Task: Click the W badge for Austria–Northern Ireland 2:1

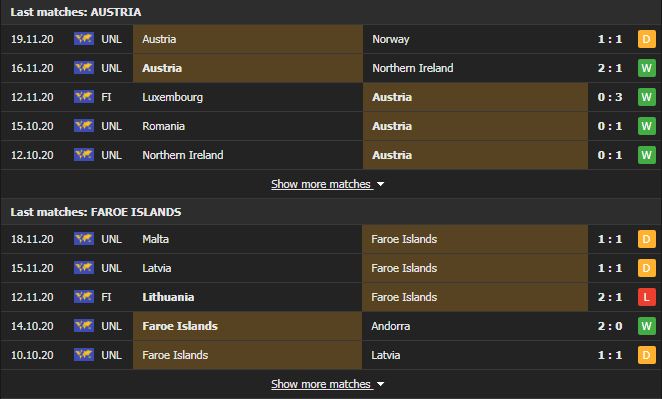Action: 646,68
